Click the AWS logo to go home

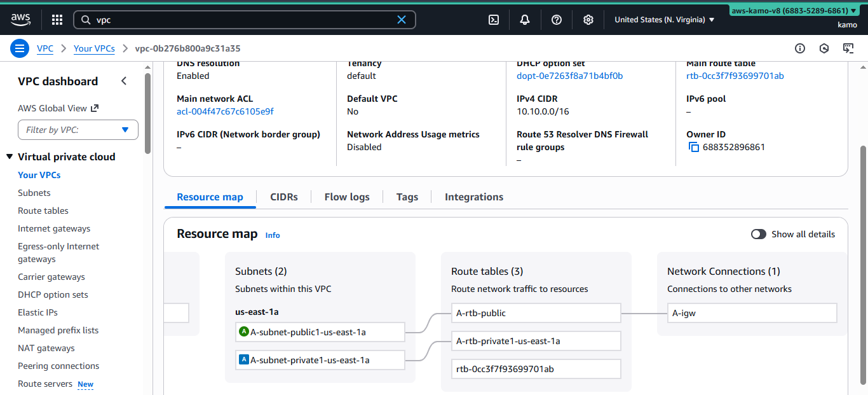20,19
